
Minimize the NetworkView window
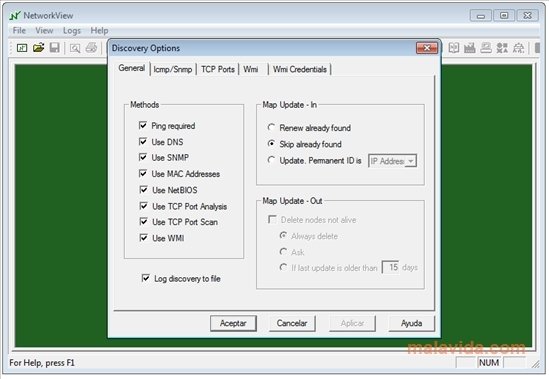tap(481, 15)
